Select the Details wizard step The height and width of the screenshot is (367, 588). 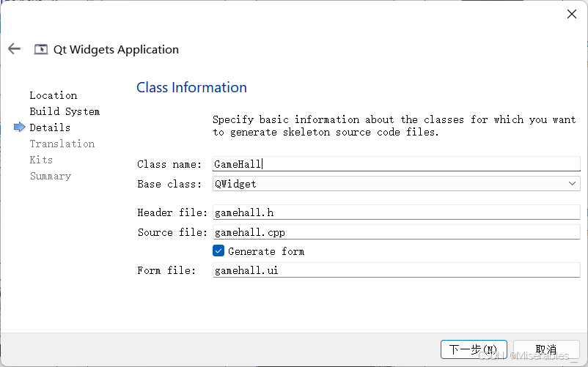50,127
